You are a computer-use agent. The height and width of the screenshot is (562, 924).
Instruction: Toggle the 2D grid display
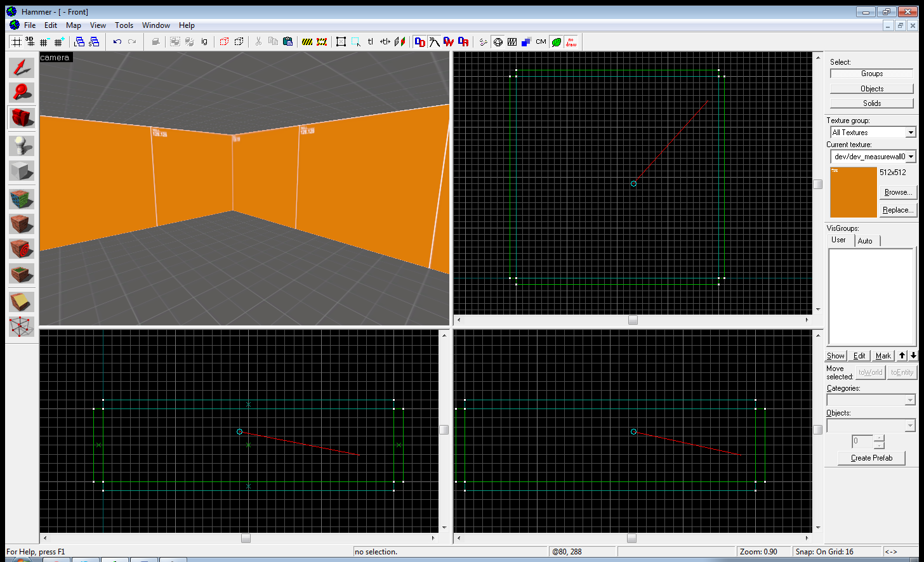(16, 42)
